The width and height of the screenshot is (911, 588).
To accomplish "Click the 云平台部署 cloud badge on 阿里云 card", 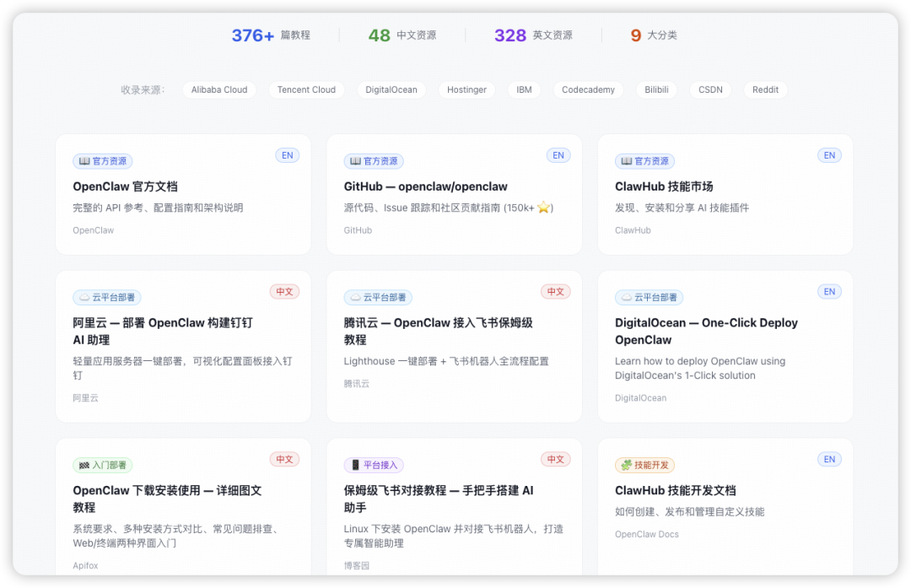I will point(107,297).
